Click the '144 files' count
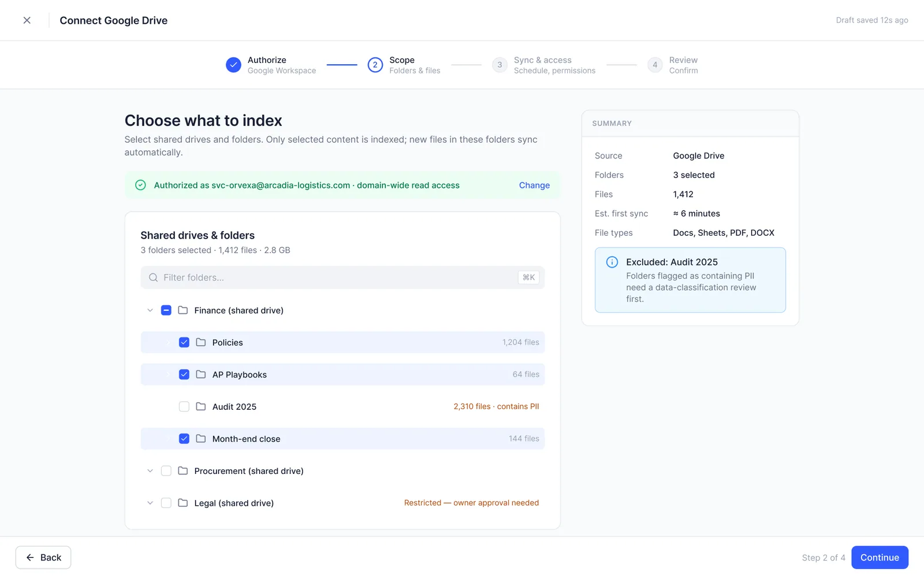Screen dimensions: 924x578 524,439
